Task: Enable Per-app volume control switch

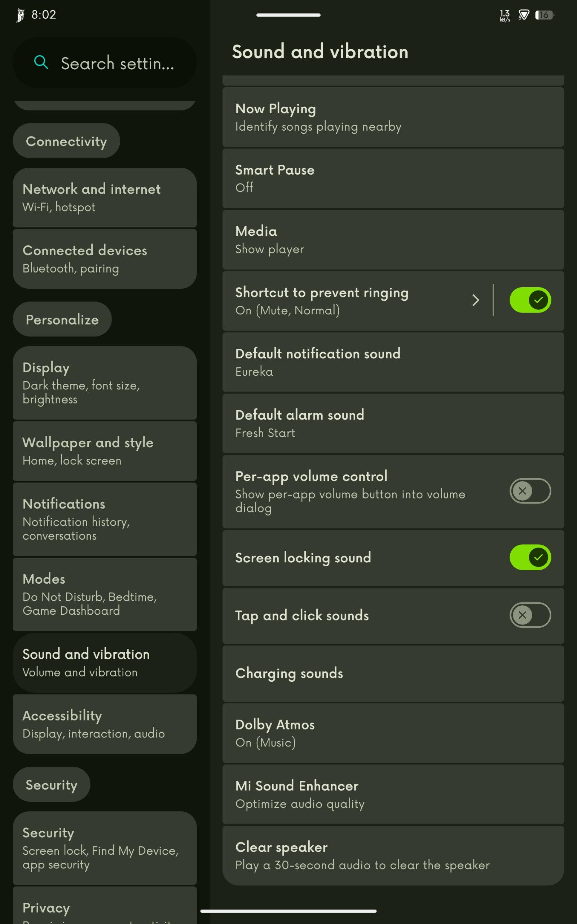Action: click(x=530, y=491)
